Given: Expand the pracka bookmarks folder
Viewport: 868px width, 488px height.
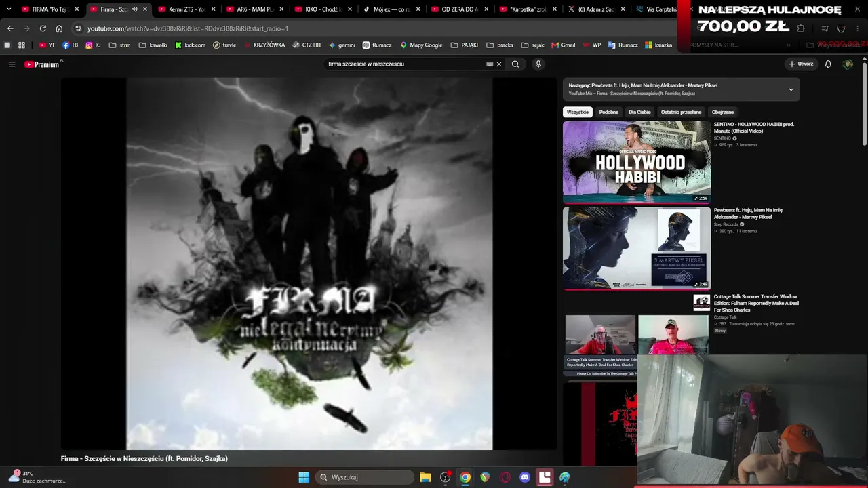Looking at the screenshot, I should pyautogui.click(x=500, y=45).
